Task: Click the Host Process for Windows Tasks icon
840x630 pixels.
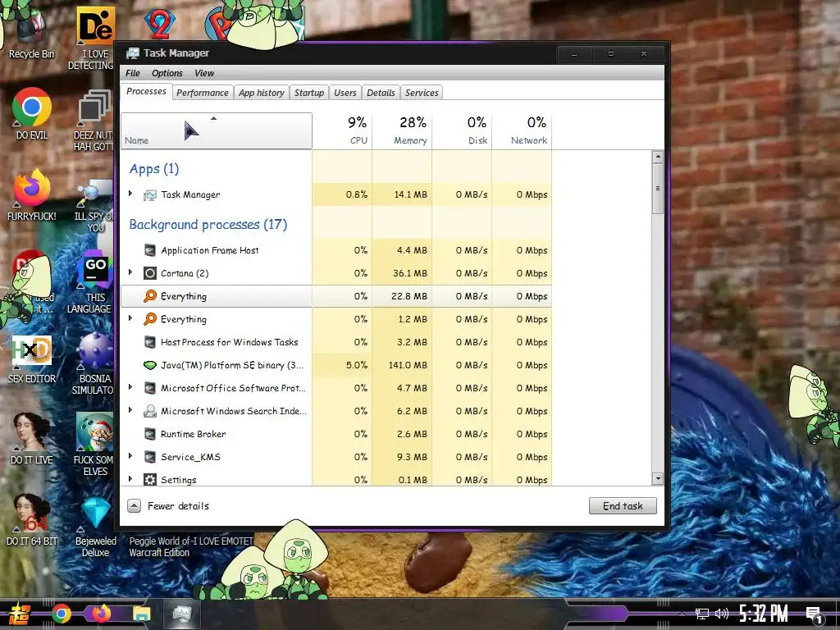Action: pos(150,342)
